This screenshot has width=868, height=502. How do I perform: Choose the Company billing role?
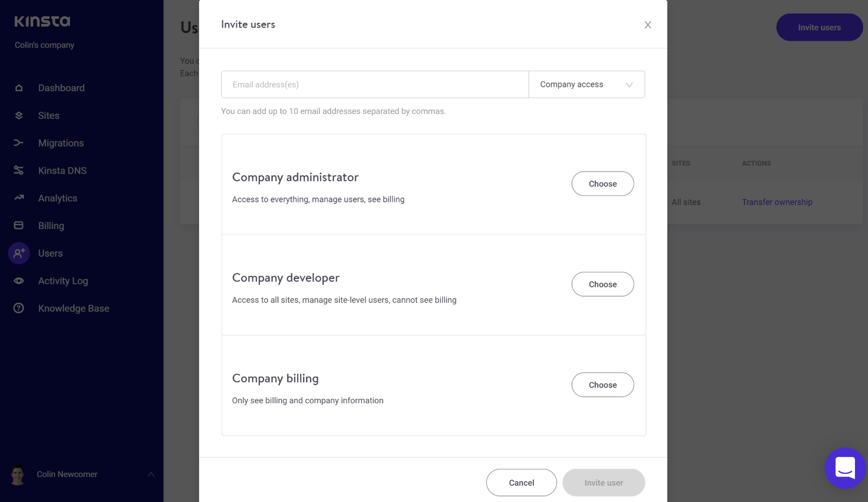603,385
